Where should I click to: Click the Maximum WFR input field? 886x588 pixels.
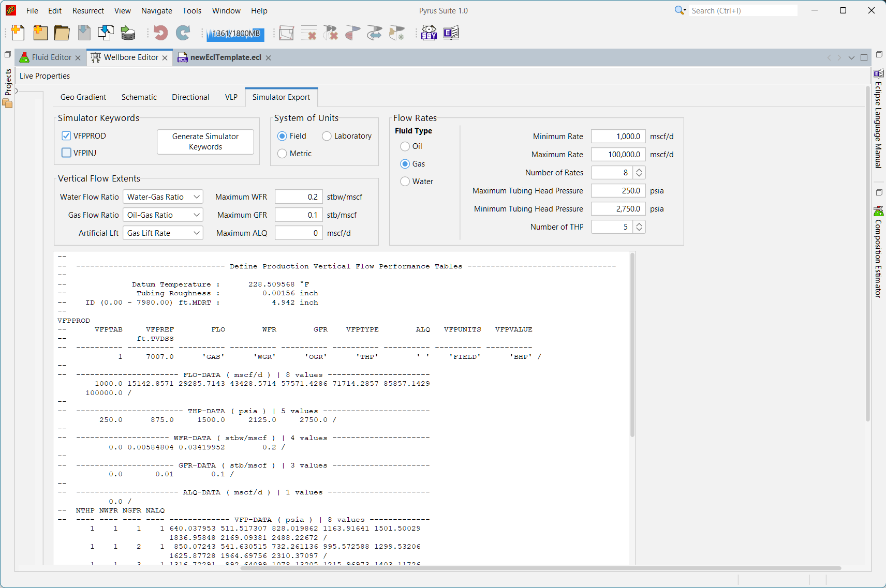point(299,197)
